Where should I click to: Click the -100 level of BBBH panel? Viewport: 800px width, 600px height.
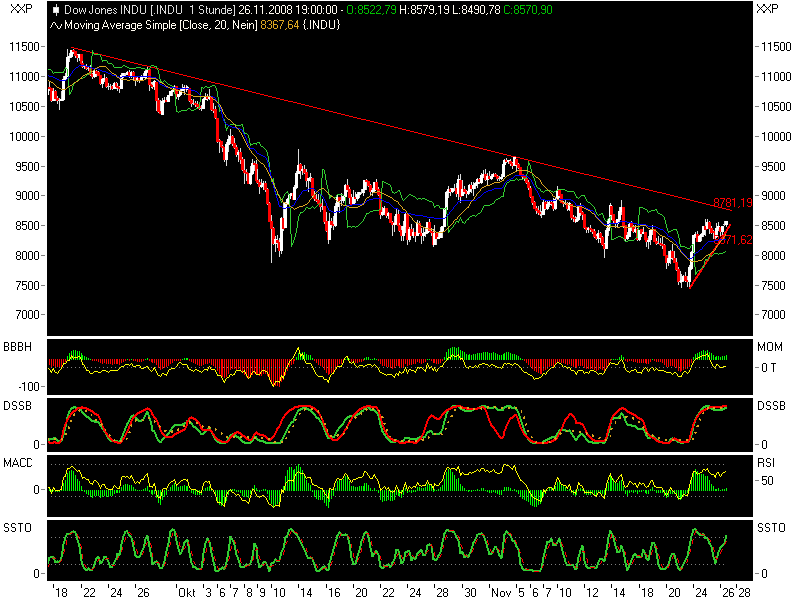pos(29,386)
